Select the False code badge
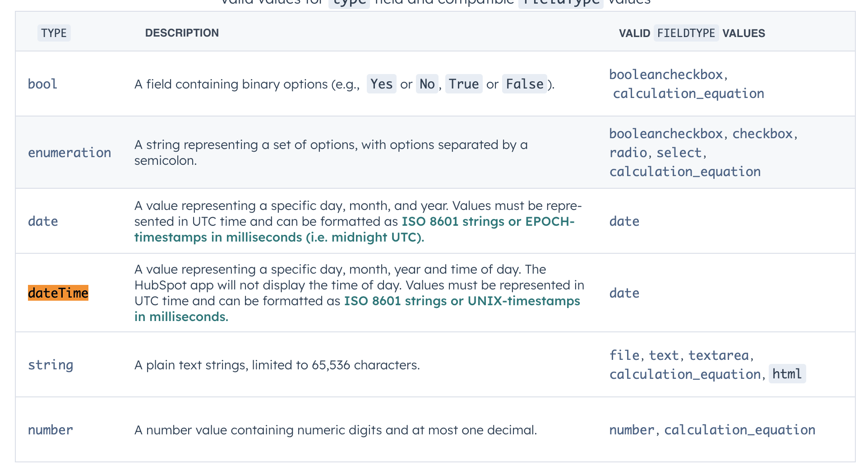Viewport: 868px width, 475px height. [x=524, y=84]
